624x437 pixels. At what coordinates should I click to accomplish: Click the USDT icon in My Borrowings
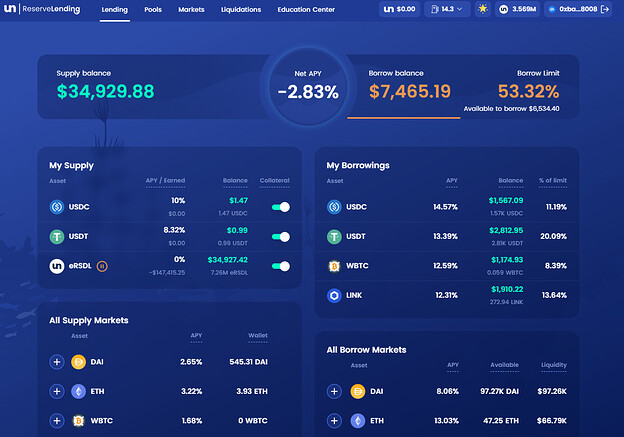click(334, 236)
